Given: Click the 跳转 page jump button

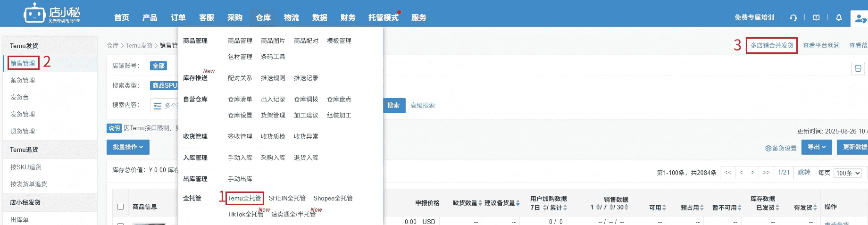Looking at the screenshot, I should [x=804, y=173].
